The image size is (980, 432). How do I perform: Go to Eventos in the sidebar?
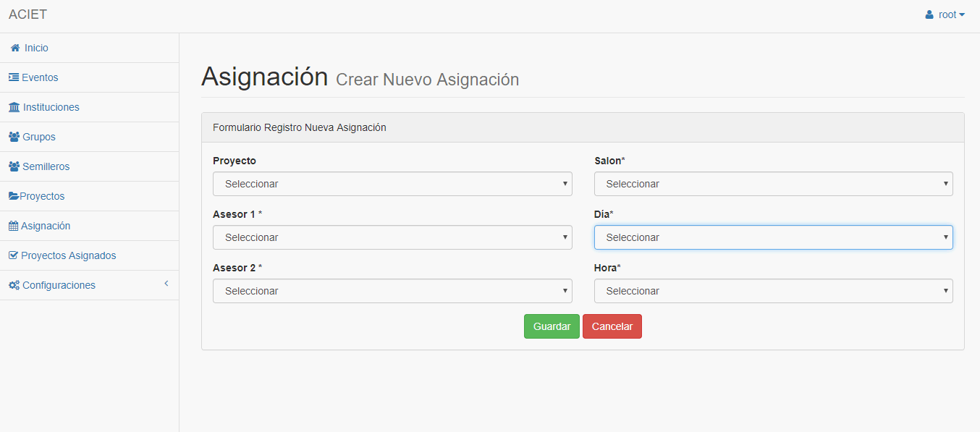point(89,77)
